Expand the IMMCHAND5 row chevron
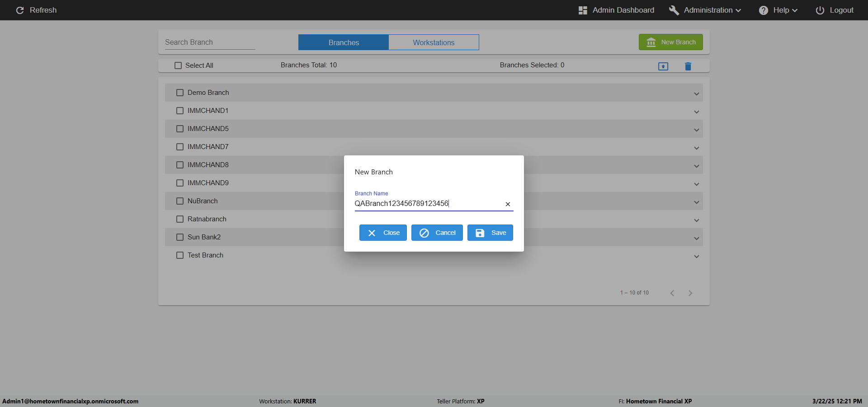868x407 pixels. [697, 130]
